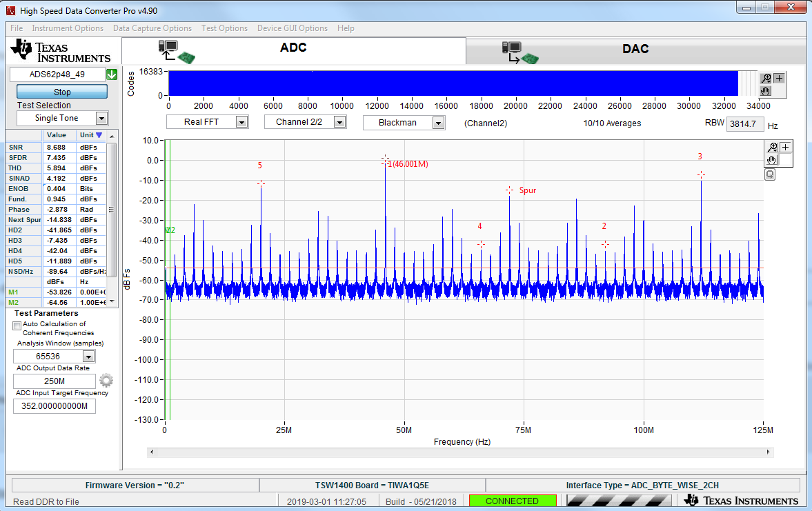Toggle Auto Calculation of Coherent Frequencies checkbox

click(x=17, y=325)
